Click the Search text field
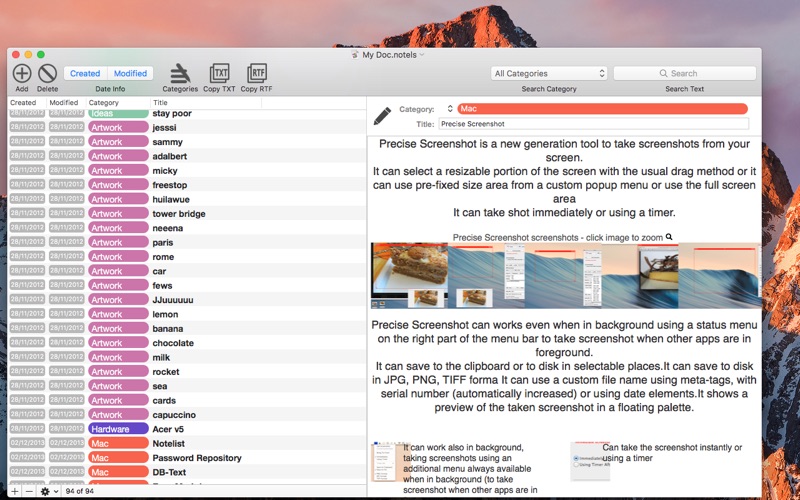This screenshot has width=800, height=500. (x=684, y=73)
